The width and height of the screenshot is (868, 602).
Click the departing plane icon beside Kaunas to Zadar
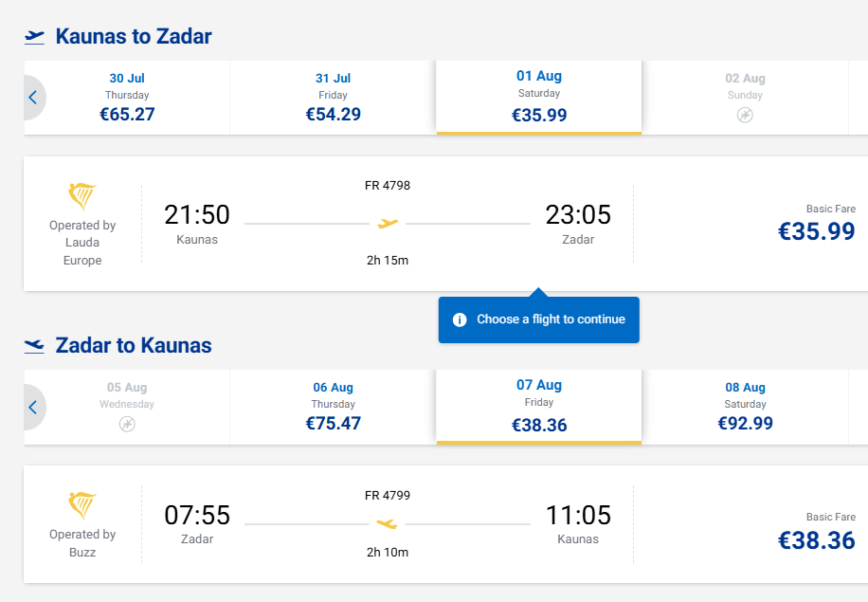(x=34, y=37)
